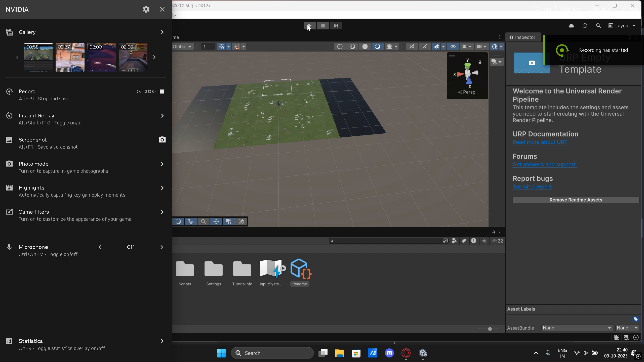Click the Pause button in Unity toolbar

[323, 26]
